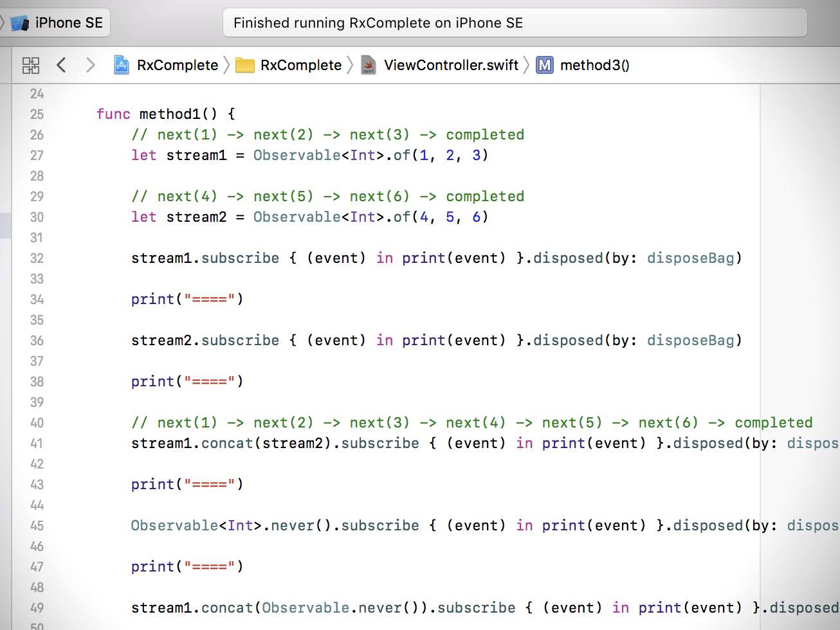This screenshot has height=630, width=840.
Task: Click 'stream1' in the let stream1 declaration
Action: tap(196, 156)
